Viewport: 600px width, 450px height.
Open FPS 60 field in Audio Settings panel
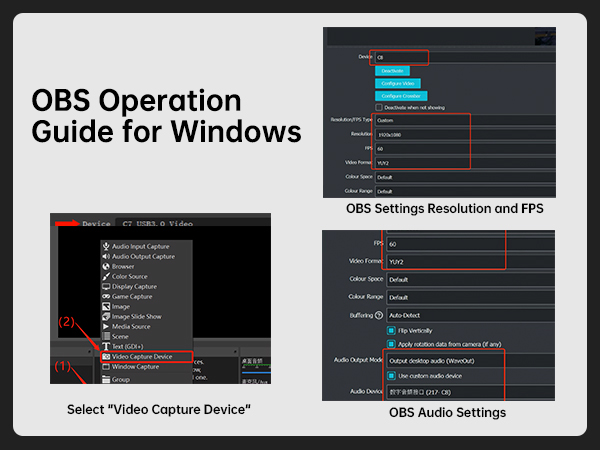(x=471, y=244)
